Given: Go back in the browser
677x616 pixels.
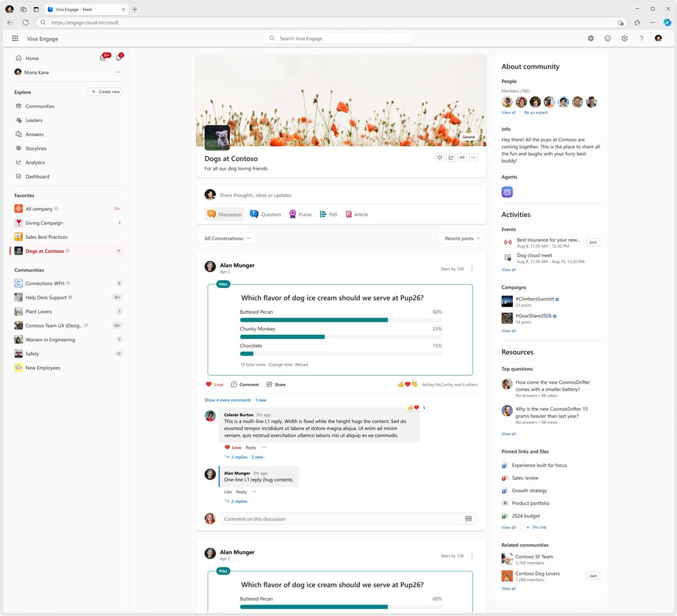Looking at the screenshot, I should pos(10,22).
